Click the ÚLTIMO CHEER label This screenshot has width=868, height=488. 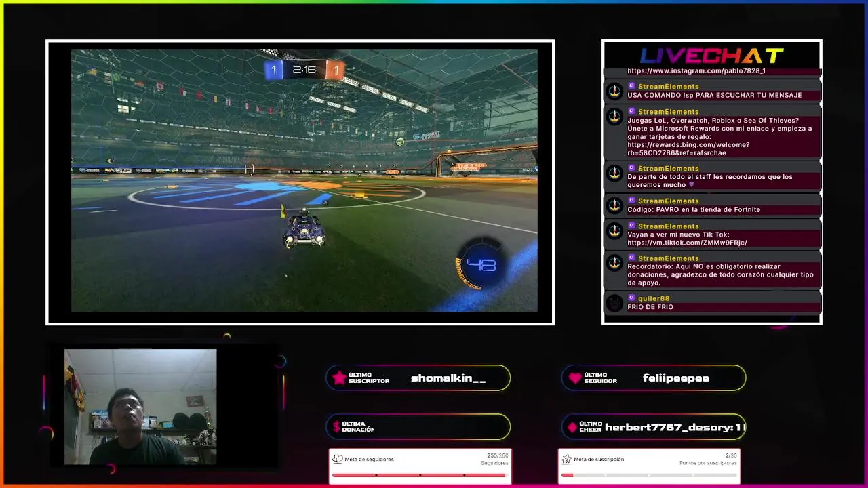tap(591, 427)
